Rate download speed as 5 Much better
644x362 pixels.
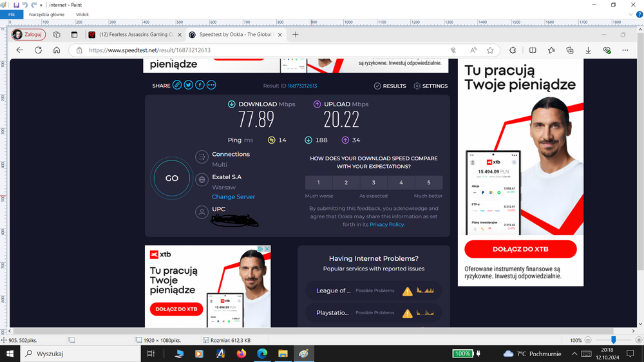coord(429,182)
